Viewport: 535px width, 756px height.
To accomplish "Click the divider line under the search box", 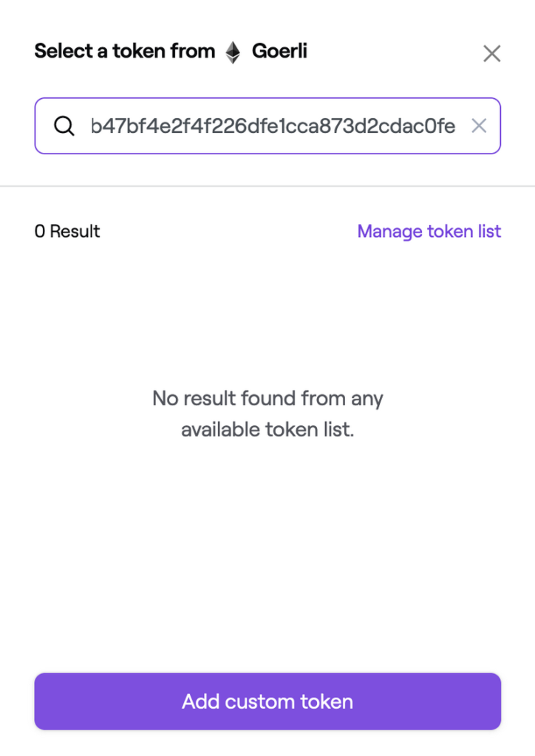I will [x=267, y=186].
